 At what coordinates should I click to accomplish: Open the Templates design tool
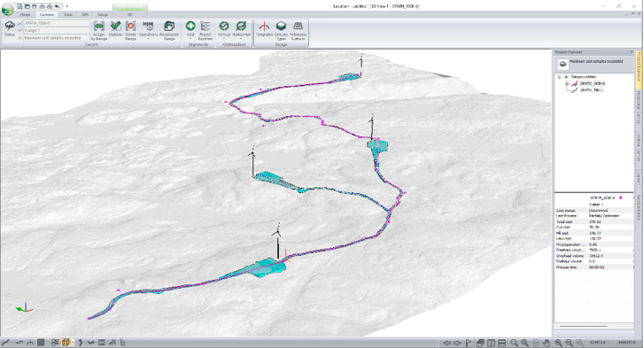coord(264,29)
